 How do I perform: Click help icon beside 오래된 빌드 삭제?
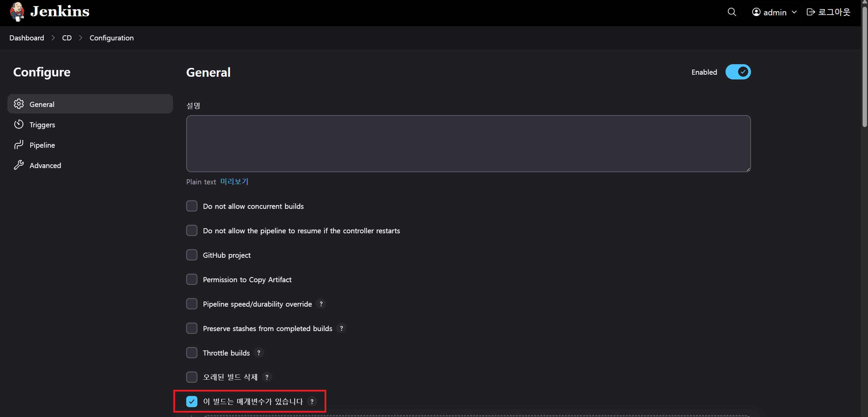pyautogui.click(x=267, y=377)
